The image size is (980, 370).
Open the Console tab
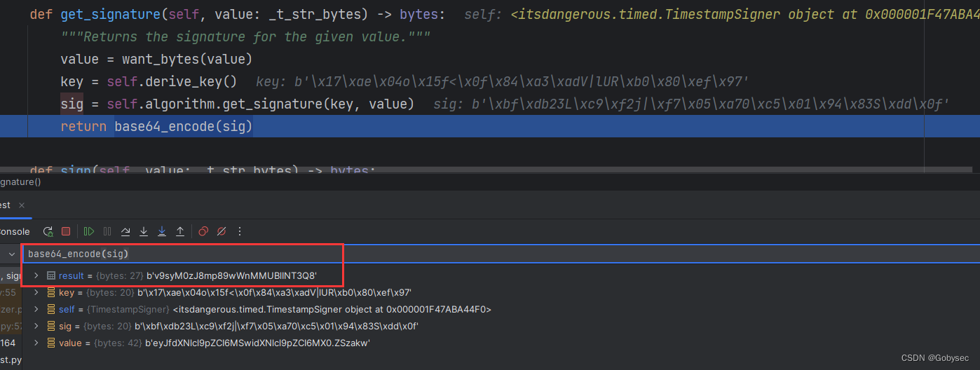point(14,231)
